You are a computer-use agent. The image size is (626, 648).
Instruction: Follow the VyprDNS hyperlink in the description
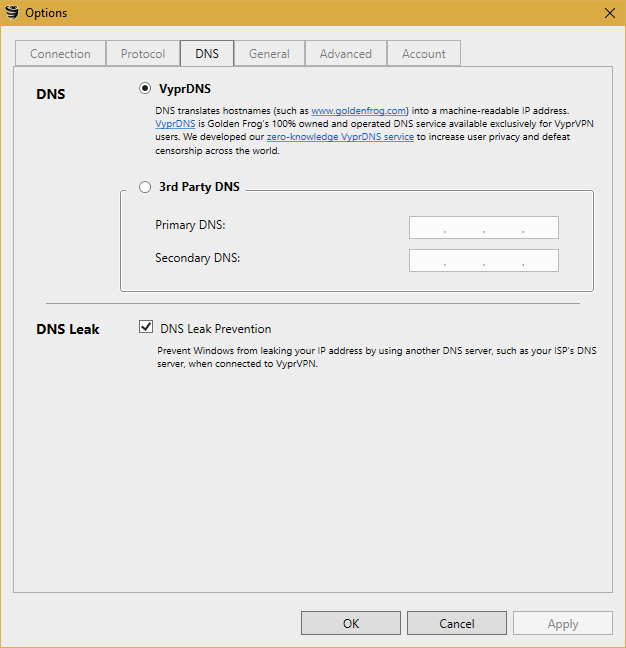point(175,124)
